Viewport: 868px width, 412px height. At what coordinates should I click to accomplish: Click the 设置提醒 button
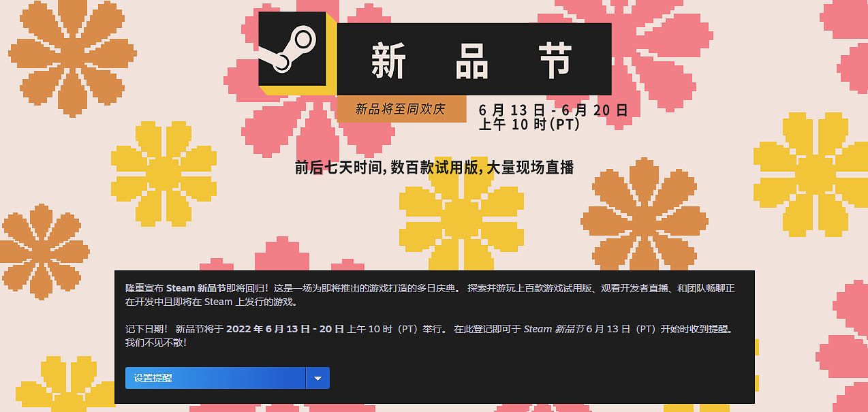215,377
